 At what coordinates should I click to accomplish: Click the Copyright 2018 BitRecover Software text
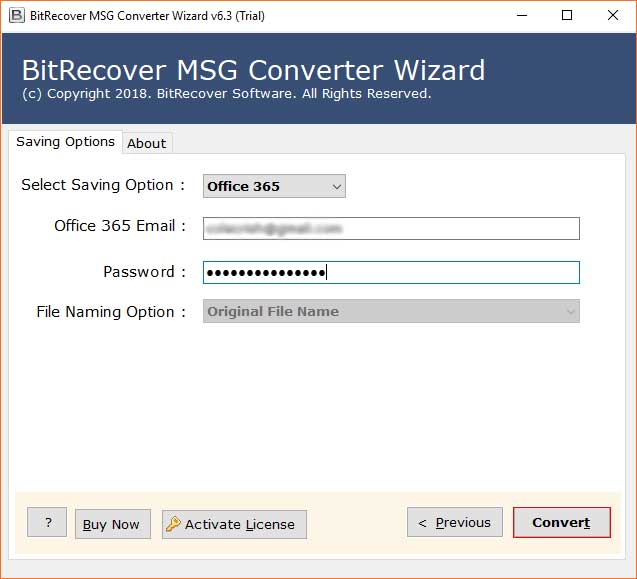tap(227, 93)
